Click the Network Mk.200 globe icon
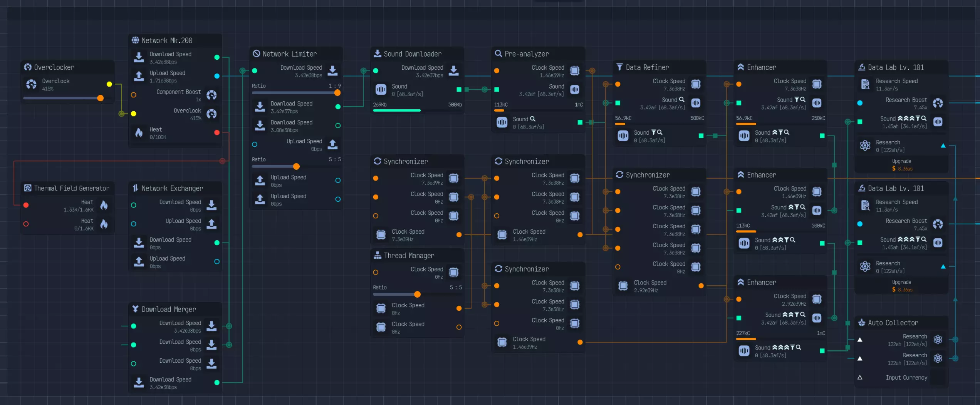 tap(135, 40)
